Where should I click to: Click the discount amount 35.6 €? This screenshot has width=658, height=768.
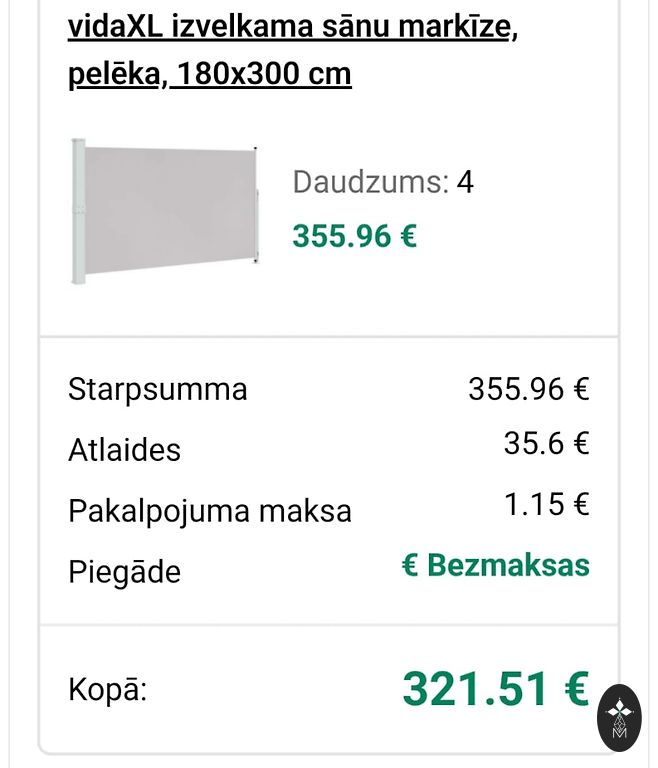point(546,443)
